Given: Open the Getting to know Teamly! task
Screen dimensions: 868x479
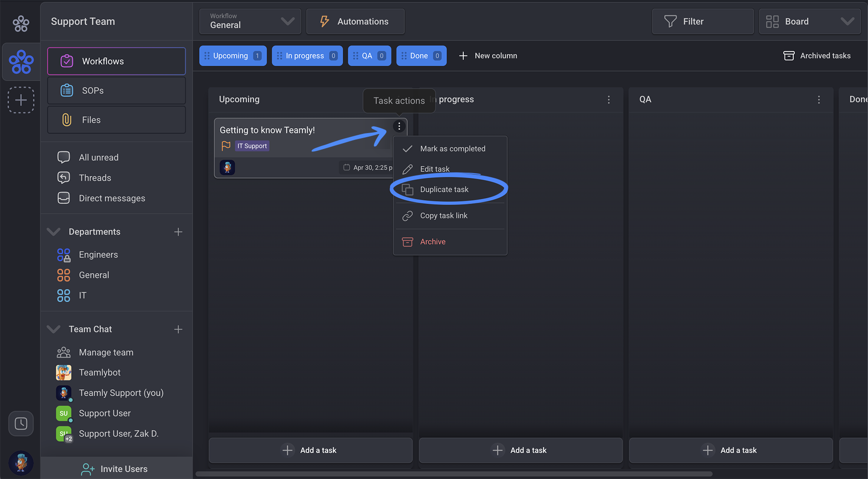Looking at the screenshot, I should pyautogui.click(x=267, y=130).
